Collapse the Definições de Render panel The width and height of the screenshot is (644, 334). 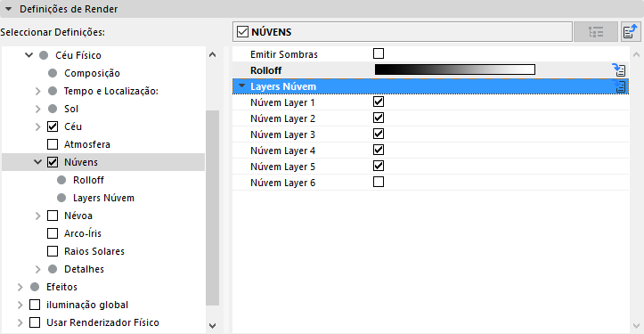tap(8, 9)
